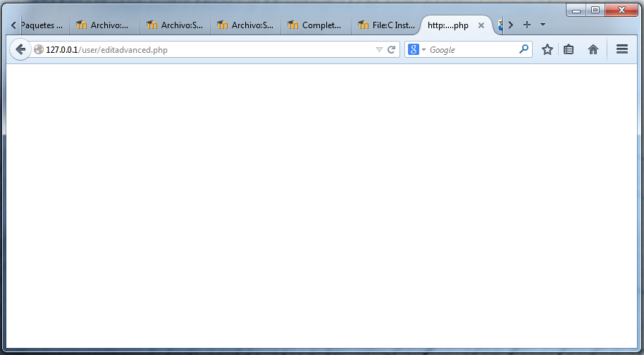Click the search magnifying glass icon
Viewport: 644px width, 355px height.
[x=524, y=49]
